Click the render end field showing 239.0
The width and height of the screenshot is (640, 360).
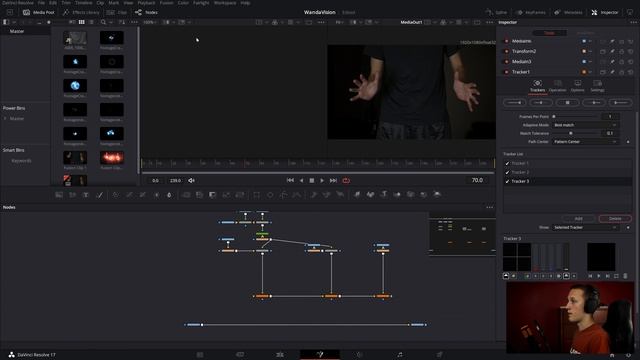pyautogui.click(x=176, y=180)
